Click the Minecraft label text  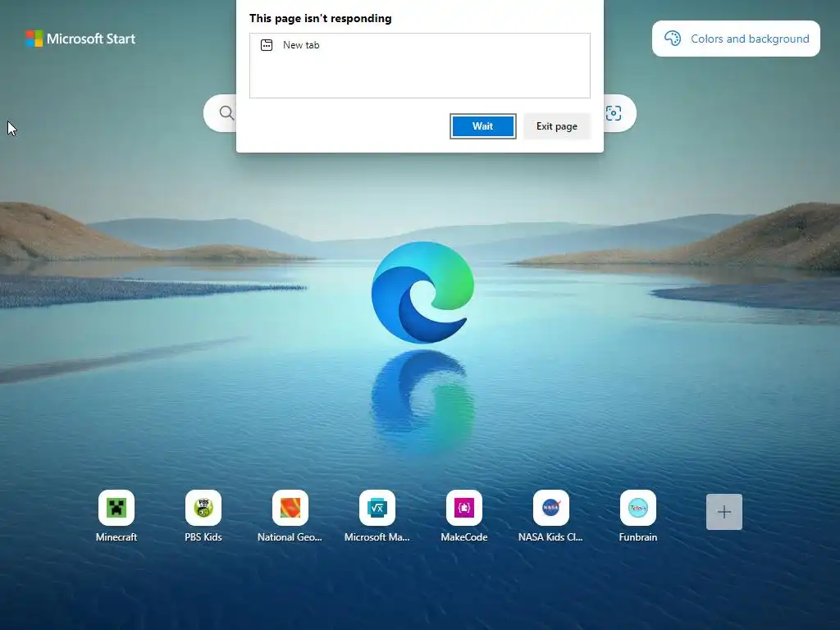[x=116, y=537]
